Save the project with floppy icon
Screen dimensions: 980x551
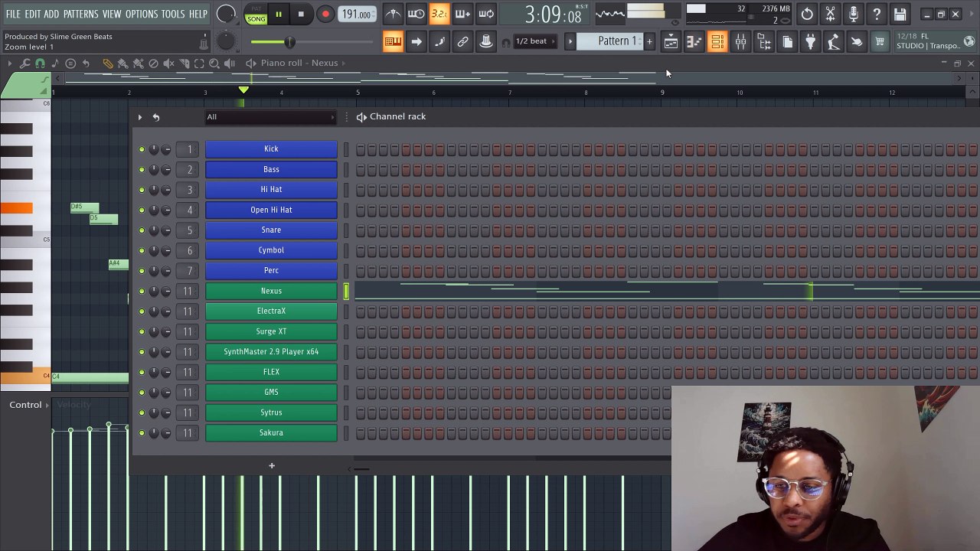pyautogui.click(x=900, y=14)
